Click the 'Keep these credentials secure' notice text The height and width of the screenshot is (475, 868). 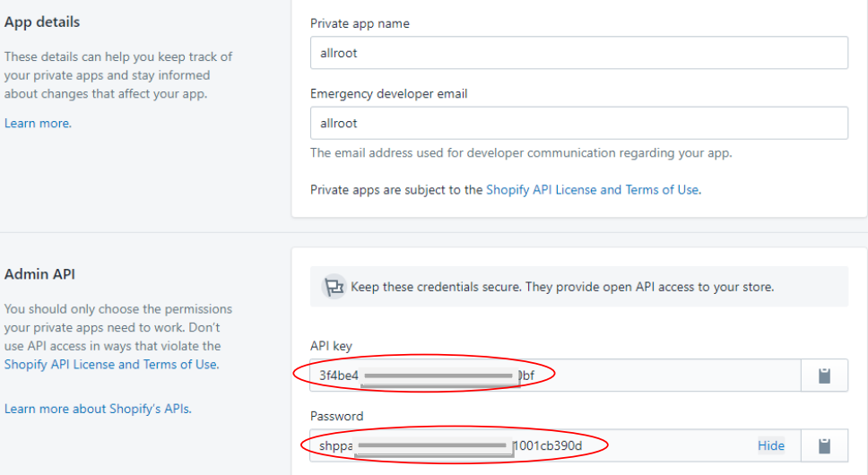point(562,287)
